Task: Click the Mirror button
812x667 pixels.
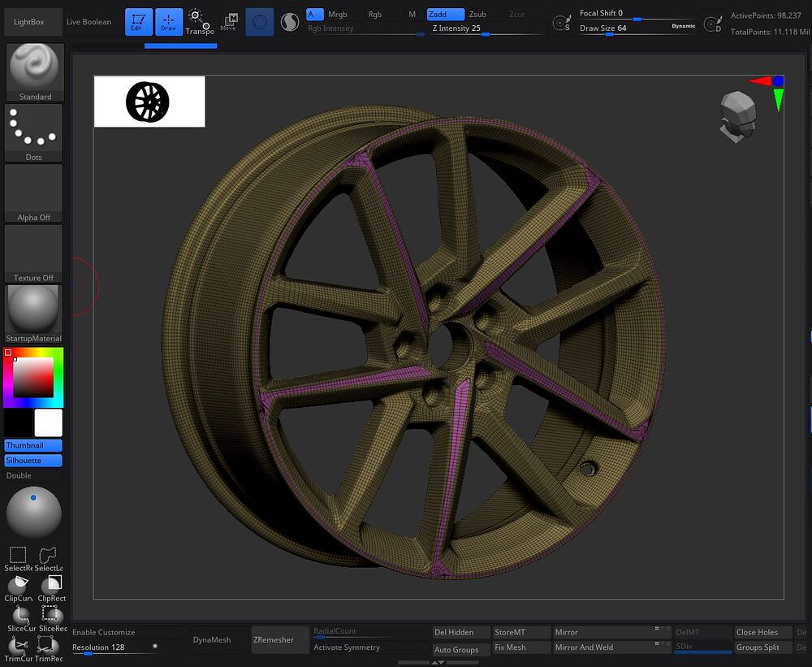Action: [612, 632]
